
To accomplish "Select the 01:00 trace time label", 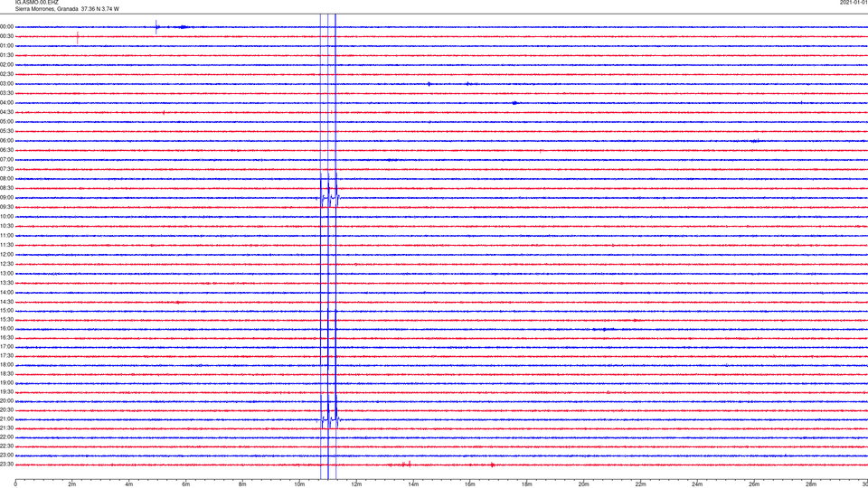I will pyautogui.click(x=6, y=46).
